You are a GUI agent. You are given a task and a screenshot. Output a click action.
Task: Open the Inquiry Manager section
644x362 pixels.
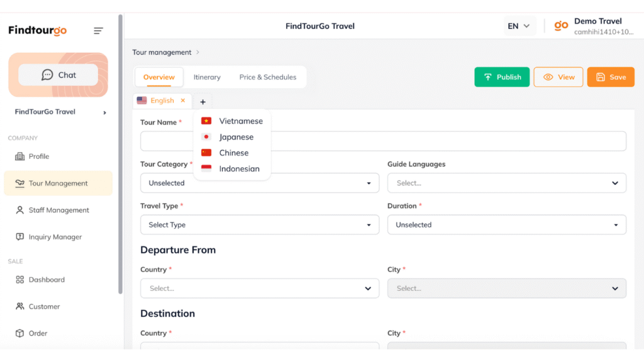click(55, 237)
